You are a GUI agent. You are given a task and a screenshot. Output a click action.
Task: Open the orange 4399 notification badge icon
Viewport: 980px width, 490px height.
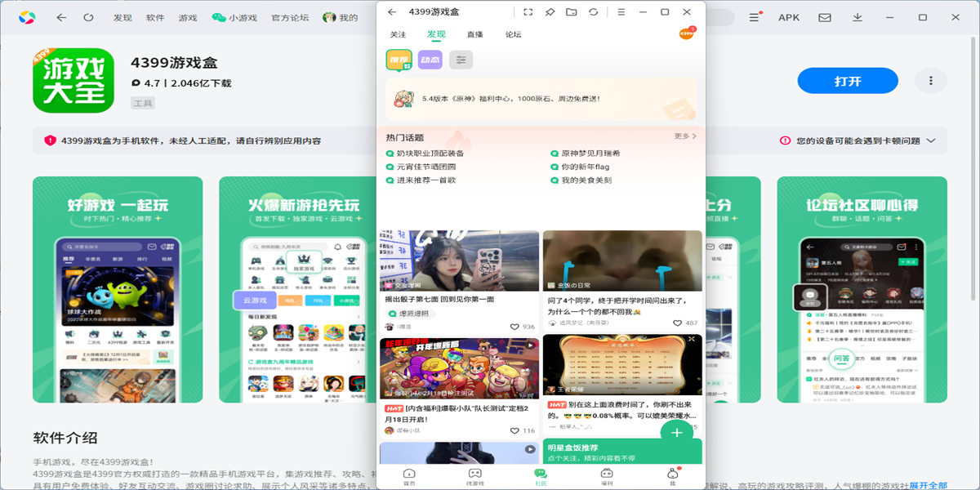coord(687,34)
